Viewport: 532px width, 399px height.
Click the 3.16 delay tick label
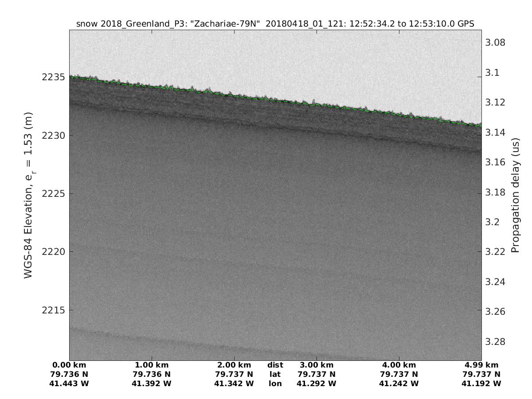[x=496, y=162]
